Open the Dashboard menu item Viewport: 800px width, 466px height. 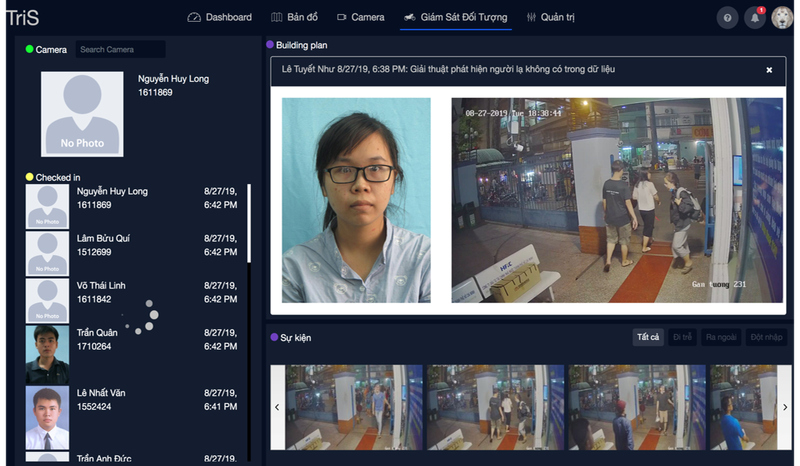(220, 17)
